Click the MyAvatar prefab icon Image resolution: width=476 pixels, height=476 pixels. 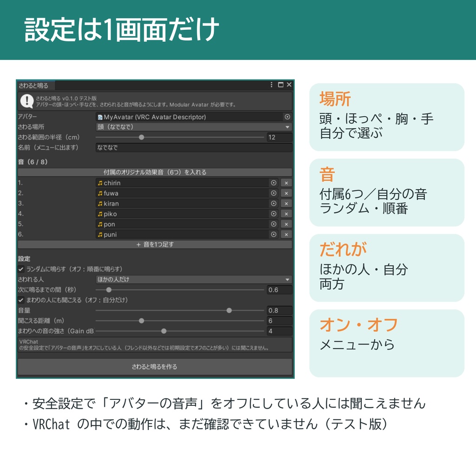tap(100, 117)
